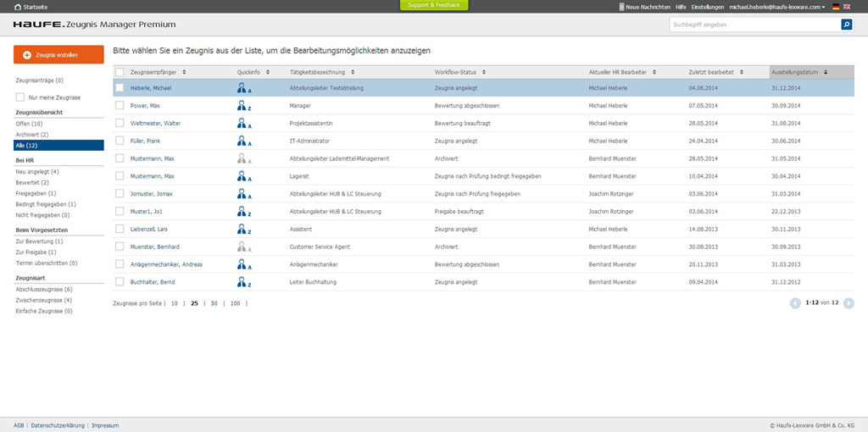Open the Support & Feedback button
Screen dimensions: 868x432
pyautogui.click(x=434, y=5)
